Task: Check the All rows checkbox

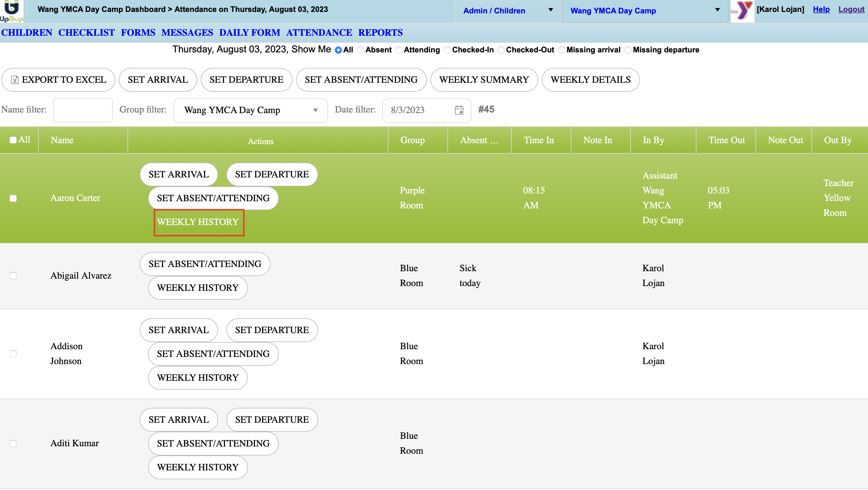Action: pos(13,140)
